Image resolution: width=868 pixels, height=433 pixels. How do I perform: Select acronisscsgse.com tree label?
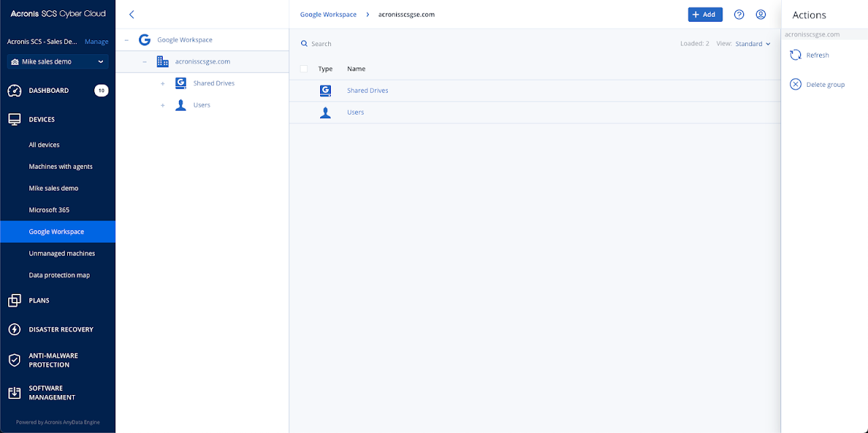pos(202,62)
